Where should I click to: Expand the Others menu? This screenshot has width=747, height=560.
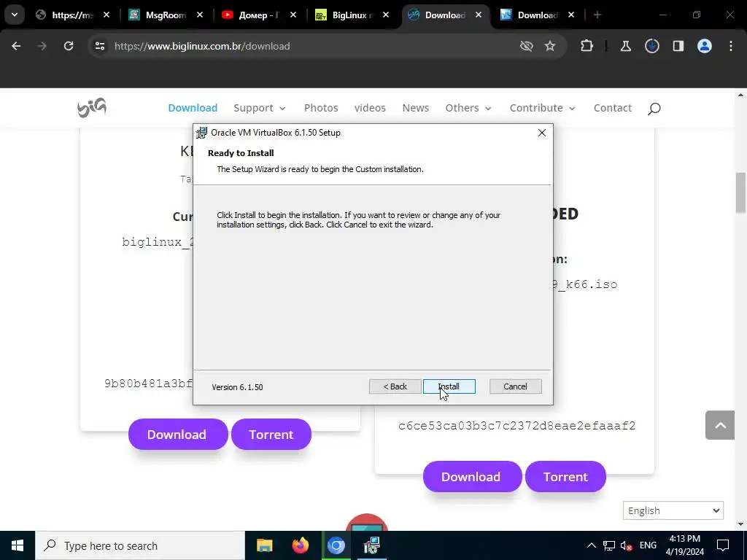pos(468,108)
